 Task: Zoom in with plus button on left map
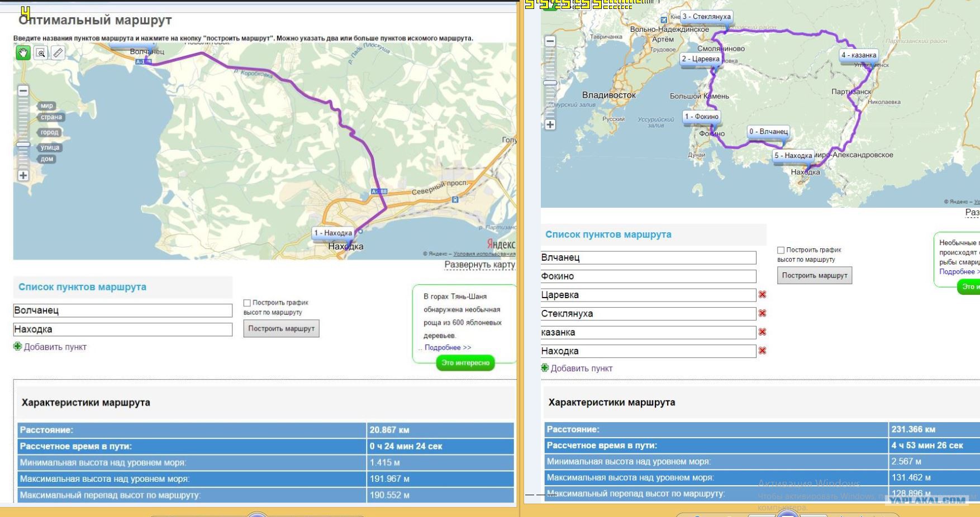(x=23, y=175)
